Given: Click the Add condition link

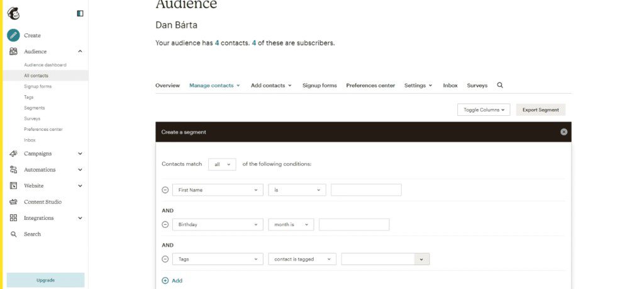Looking at the screenshot, I should coord(177,280).
